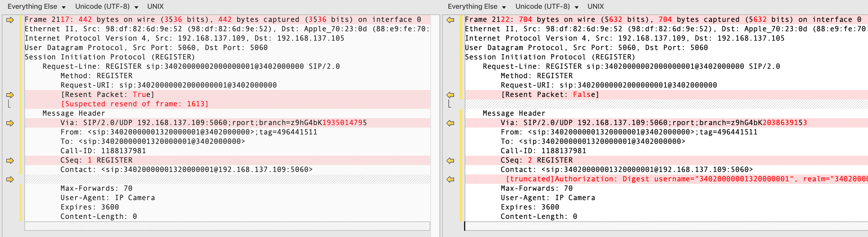Copy right Frame 2122 line to left

451,20
